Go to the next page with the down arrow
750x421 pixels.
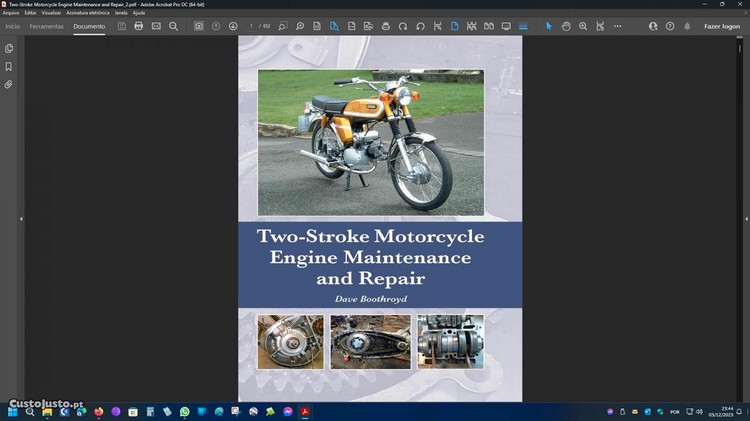[x=233, y=26]
